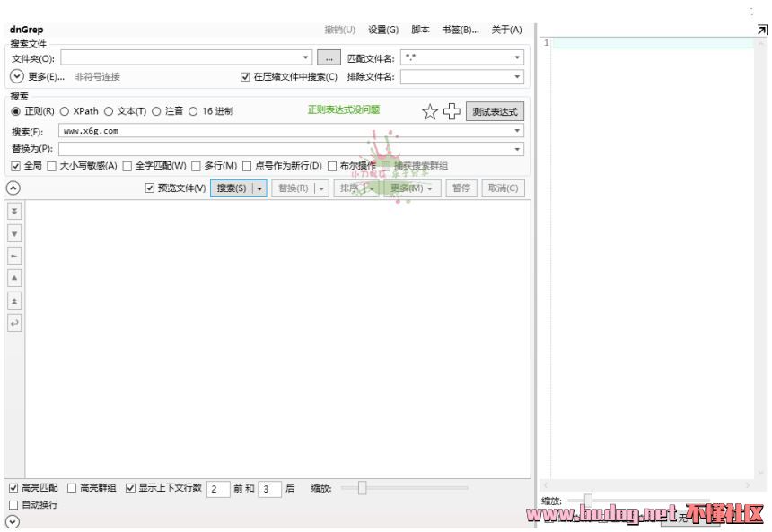Click the double-down arrow in results sidebar
This screenshot has width=772, height=532.
coord(14,211)
